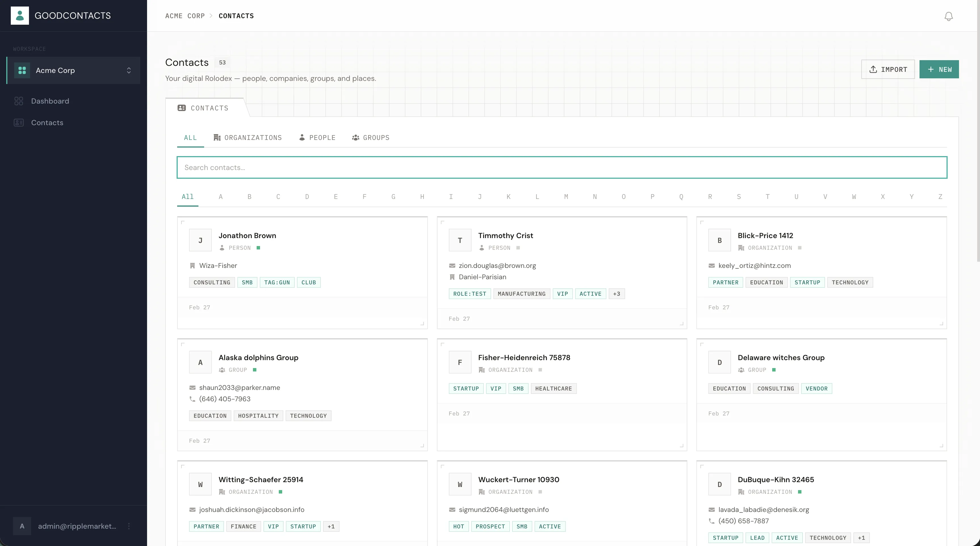Click the organization building icon on Blick-Price 1412

coord(741,247)
